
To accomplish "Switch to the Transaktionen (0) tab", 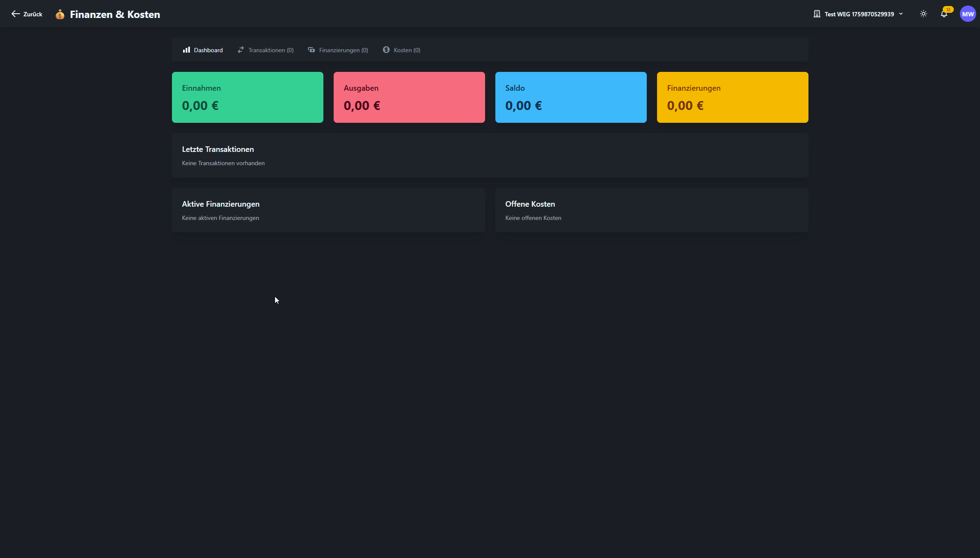I will [271, 50].
